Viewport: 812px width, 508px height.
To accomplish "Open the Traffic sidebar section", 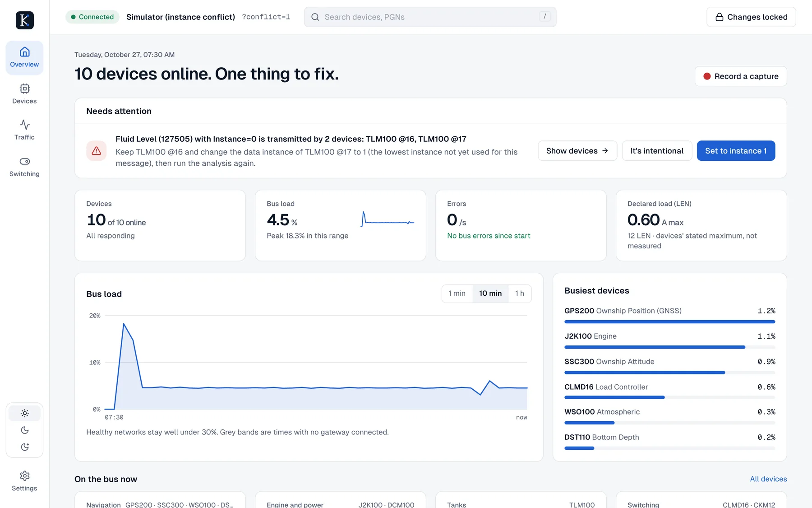I will tap(24, 130).
